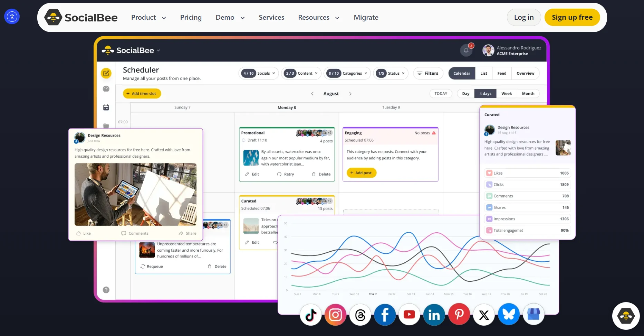Switch to the Calendar view tab
Image resolution: width=644 pixels, height=336 pixels.
click(462, 73)
